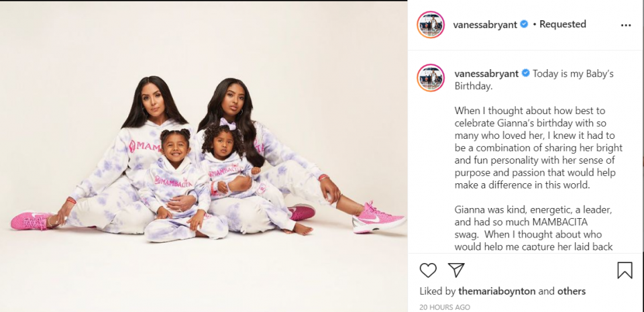Open the three-dot more options menu

pyautogui.click(x=625, y=25)
